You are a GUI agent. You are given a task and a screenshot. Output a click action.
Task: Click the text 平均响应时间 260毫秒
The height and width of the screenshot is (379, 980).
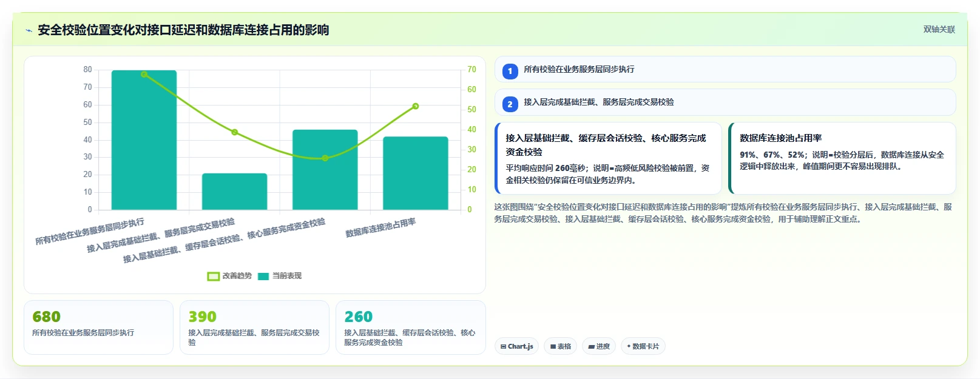click(546, 168)
